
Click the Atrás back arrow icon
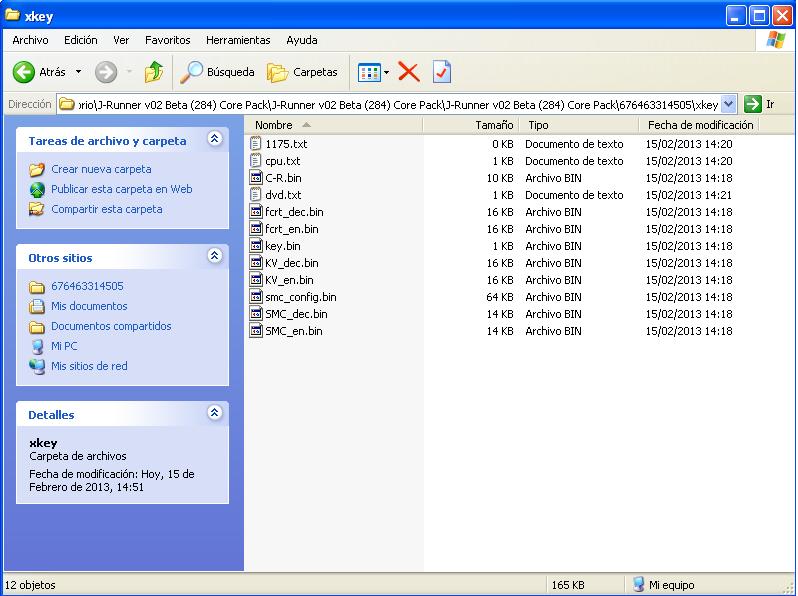(x=25, y=72)
